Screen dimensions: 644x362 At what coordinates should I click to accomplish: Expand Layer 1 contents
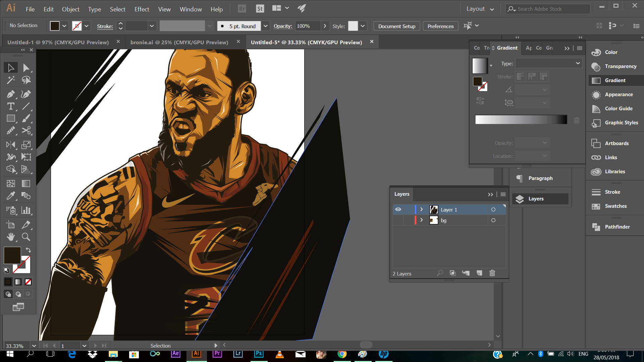(422, 209)
